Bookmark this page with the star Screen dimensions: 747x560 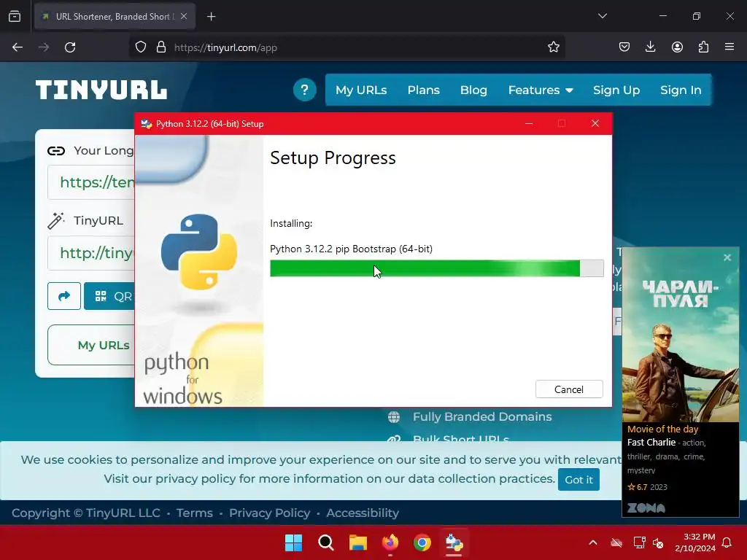point(553,47)
